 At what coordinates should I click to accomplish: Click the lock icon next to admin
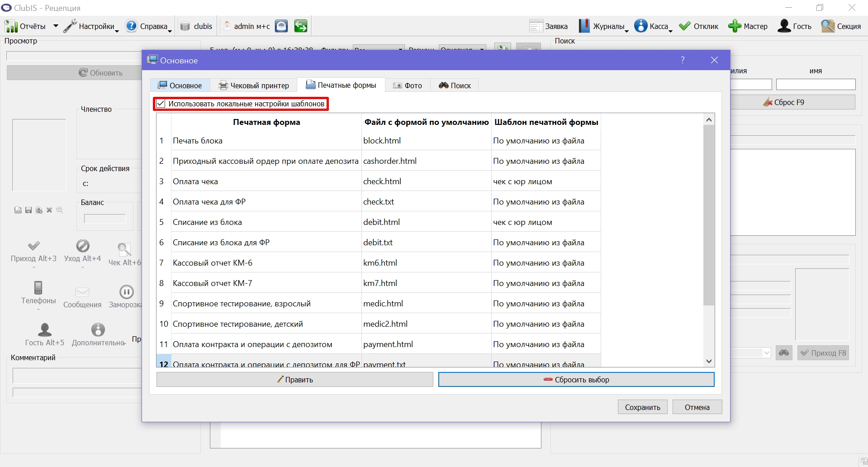click(x=281, y=26)
